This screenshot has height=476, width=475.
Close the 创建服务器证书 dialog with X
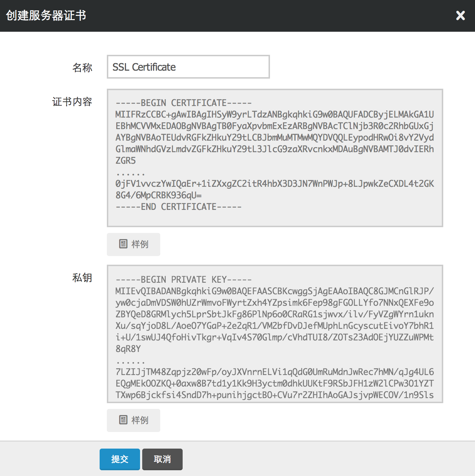click(x=460, y=16)
